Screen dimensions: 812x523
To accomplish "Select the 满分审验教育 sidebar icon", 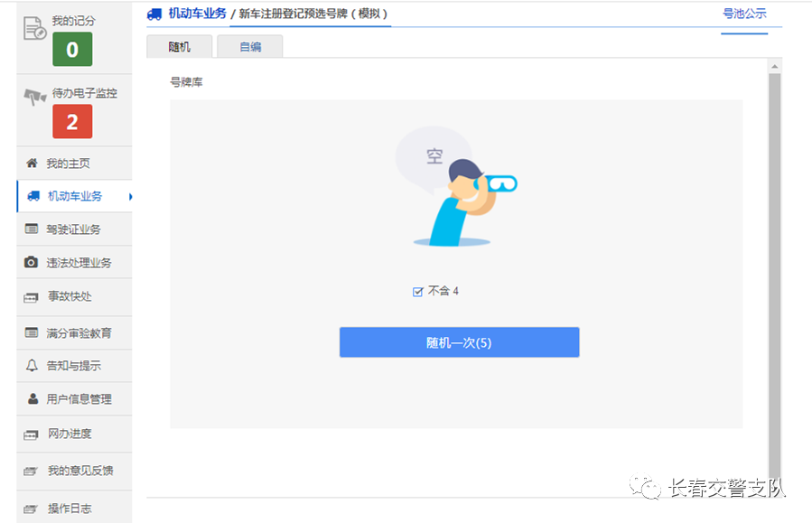I will (33, 332).
